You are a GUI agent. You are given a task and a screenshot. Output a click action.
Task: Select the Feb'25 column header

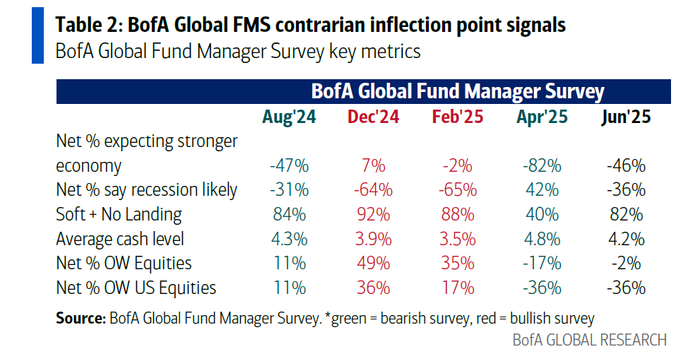(458, 117)
